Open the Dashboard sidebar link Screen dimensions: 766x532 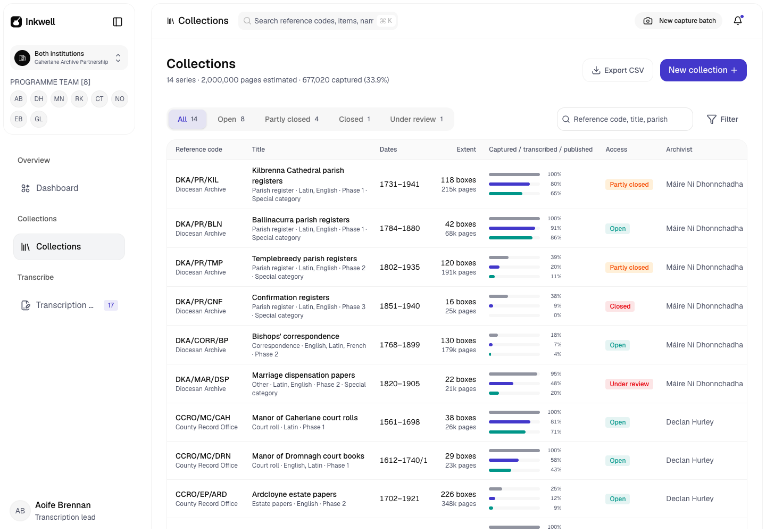click(69, 188)
